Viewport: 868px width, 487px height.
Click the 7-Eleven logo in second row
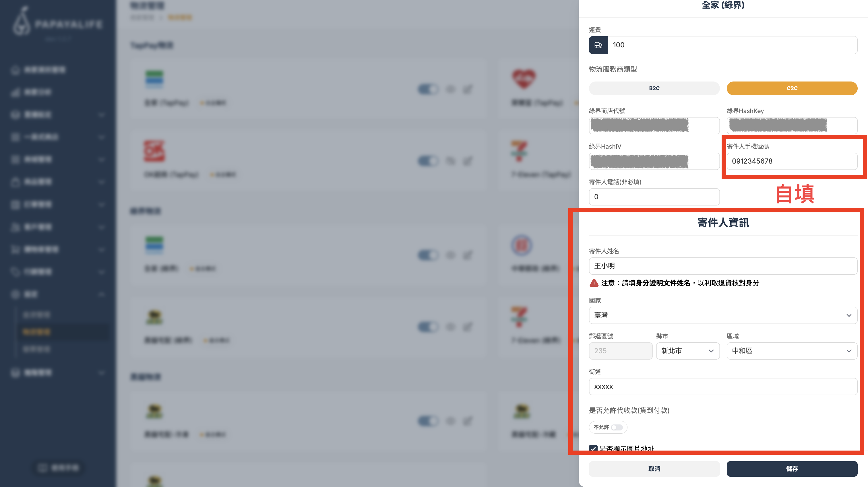point(519,151)
